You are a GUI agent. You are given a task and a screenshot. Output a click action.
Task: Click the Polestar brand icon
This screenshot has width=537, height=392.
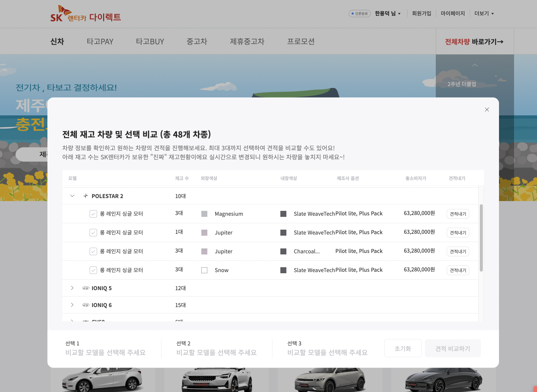[x=86, y=196]
